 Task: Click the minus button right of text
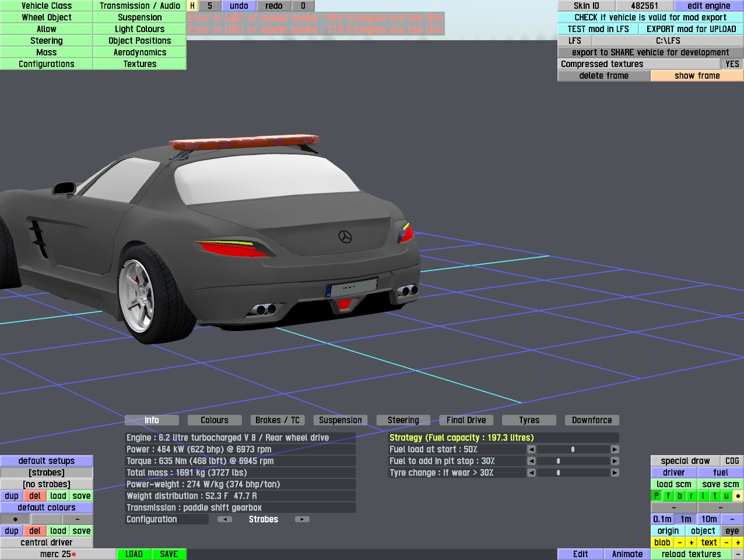727,543
